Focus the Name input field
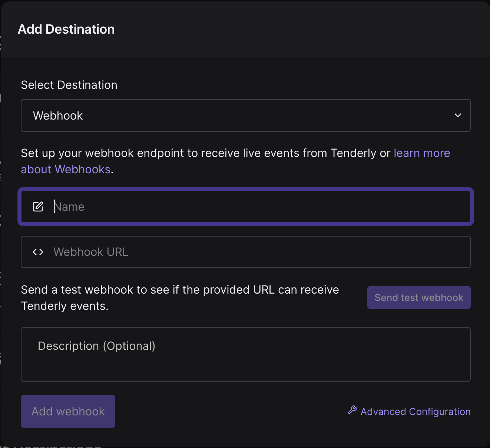 pos(245,207)
